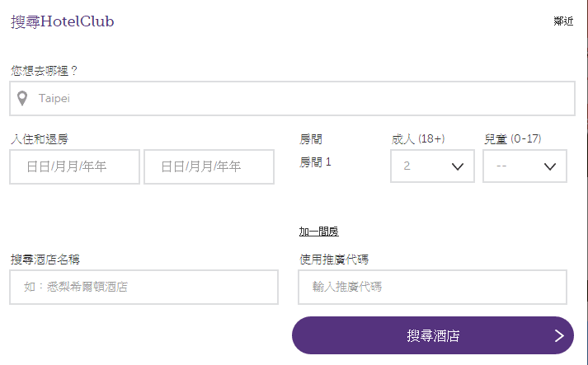Click the arrow icon on search button
The width and height of the screenshot is (588, 365).
[559, 335]
